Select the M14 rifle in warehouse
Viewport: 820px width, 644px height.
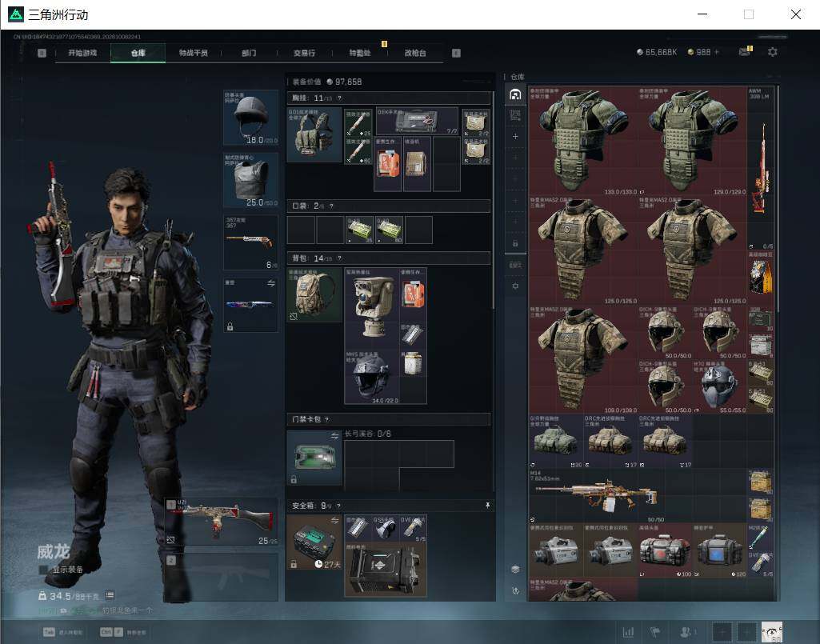coord(637,495)
